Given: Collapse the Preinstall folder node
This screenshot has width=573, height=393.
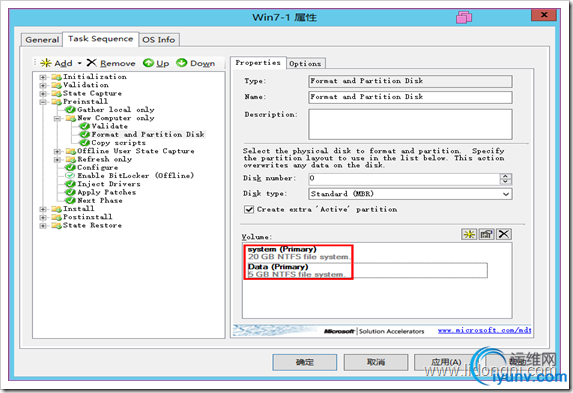Looking at the screenshot, I should (x=43, y=102).
